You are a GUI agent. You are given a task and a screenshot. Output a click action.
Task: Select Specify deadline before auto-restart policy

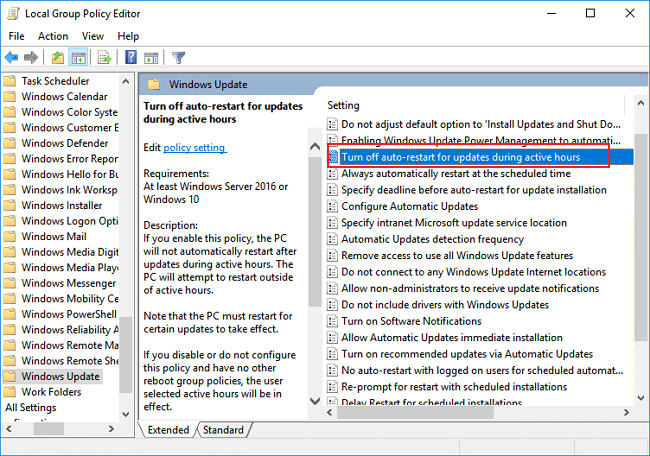coord(474,190)
